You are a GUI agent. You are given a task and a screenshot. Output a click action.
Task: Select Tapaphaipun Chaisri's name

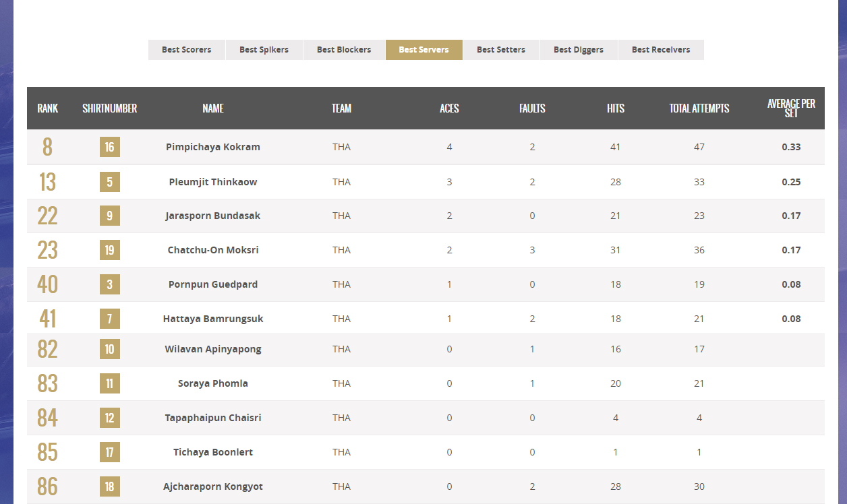(x=213, y=418)
